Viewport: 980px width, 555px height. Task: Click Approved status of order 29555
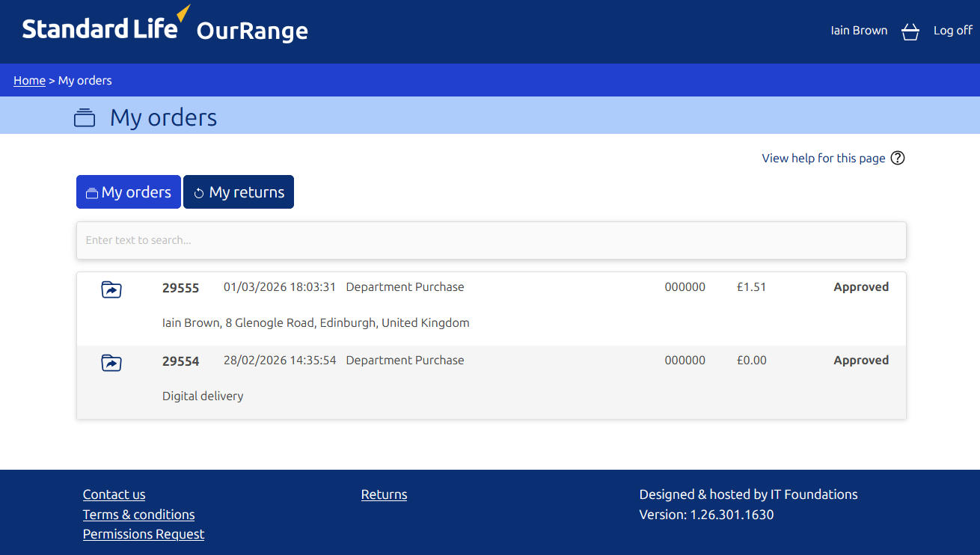(x=861, y=287)
